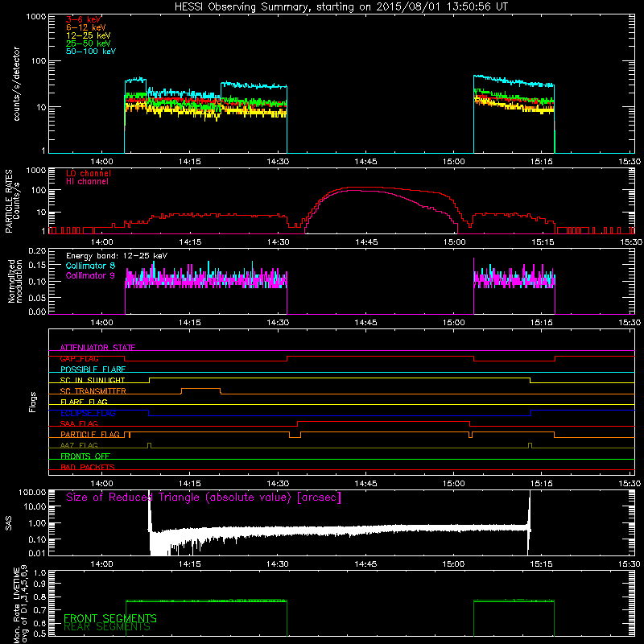Click the SC_TRANSMITTER flag label
The image size is (644, 644).
point(93,391)
